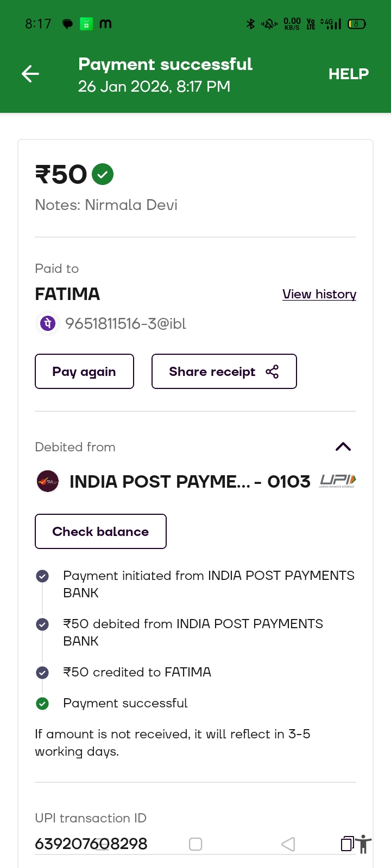
Task: Collapse the Debited from section
Action: (x=343, y=446)
